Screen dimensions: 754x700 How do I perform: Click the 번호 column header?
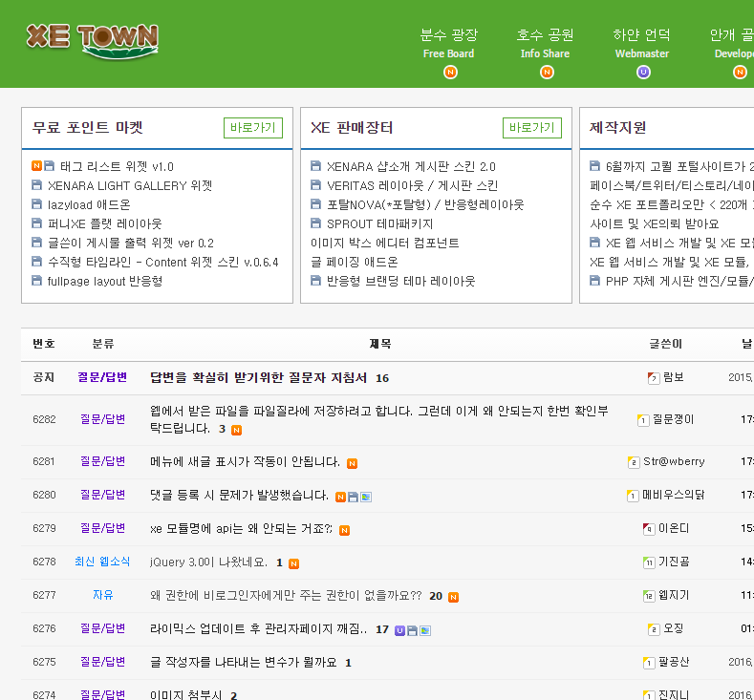coord(44,344)
